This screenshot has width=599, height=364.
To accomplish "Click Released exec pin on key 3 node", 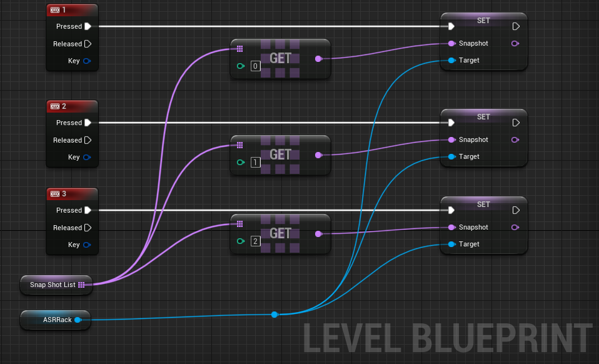I will coord(88,228).
